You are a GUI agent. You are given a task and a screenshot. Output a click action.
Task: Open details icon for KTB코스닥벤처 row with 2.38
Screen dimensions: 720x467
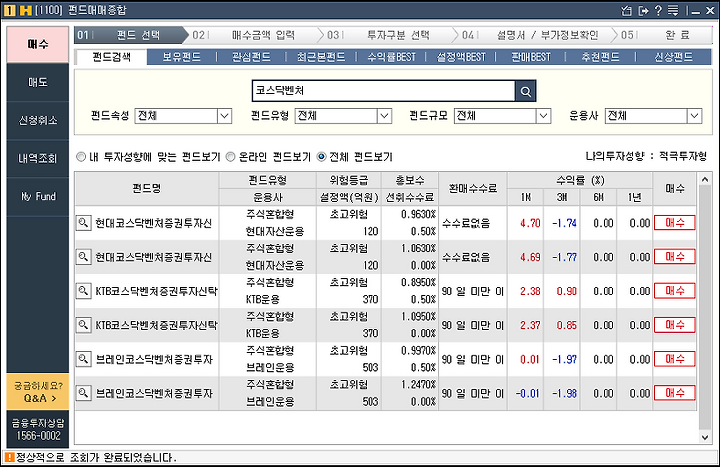pyautogui.click(x=83, y=291)
